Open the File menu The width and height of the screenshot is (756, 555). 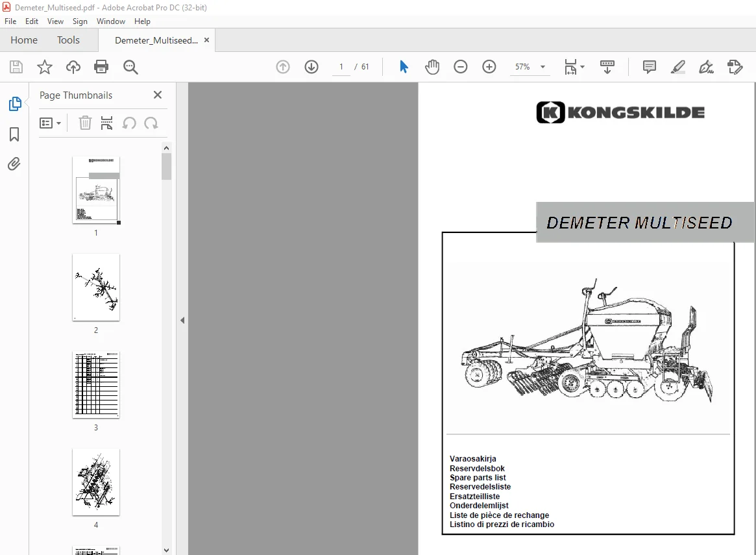(x=10, y=21)
